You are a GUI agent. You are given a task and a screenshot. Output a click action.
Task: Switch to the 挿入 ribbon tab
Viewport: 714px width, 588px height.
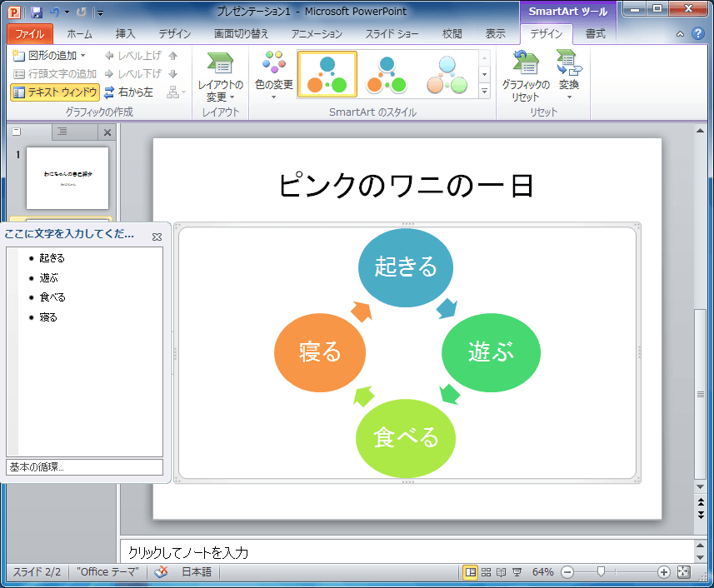tap(125, 33)
